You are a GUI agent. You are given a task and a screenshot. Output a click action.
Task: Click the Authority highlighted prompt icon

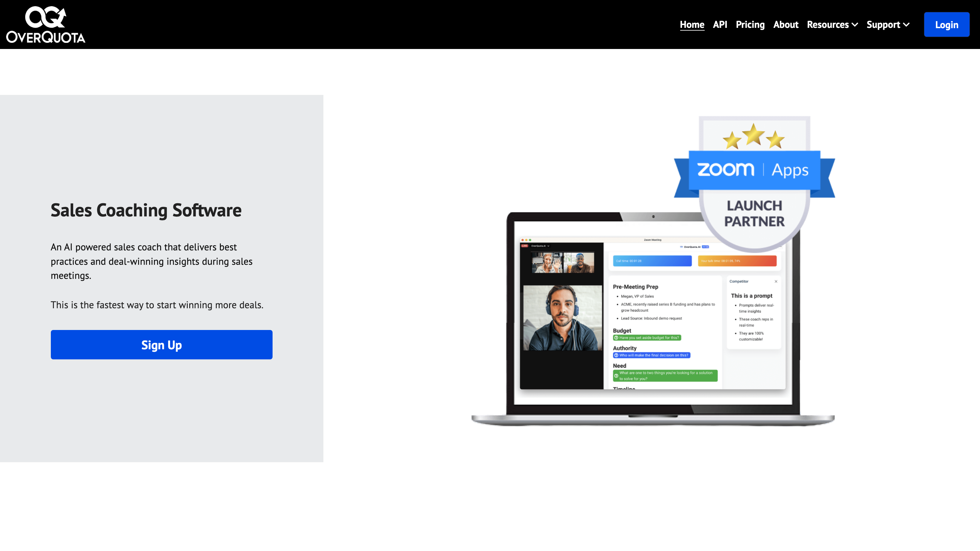pos(617,354)
